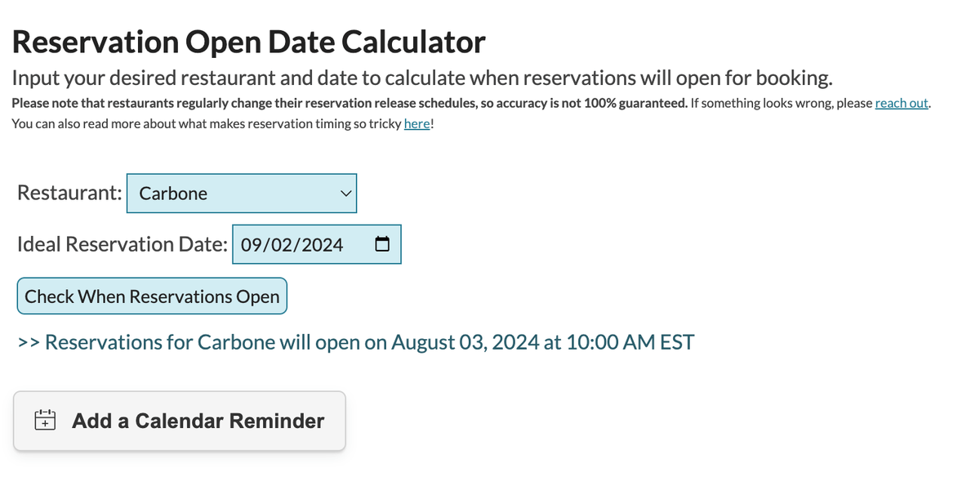Click the Reservation Open Date Calculator heading

point(249,41)
